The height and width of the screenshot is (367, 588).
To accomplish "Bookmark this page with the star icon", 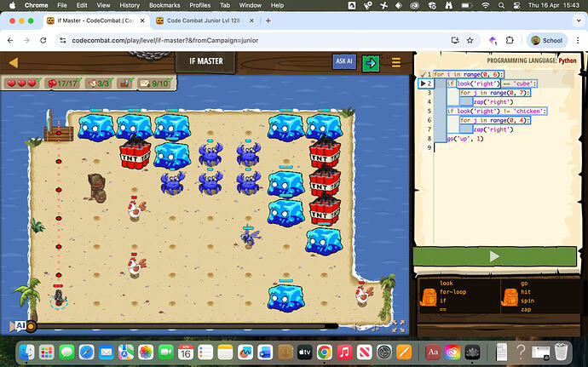I will (x=470, y=40).
